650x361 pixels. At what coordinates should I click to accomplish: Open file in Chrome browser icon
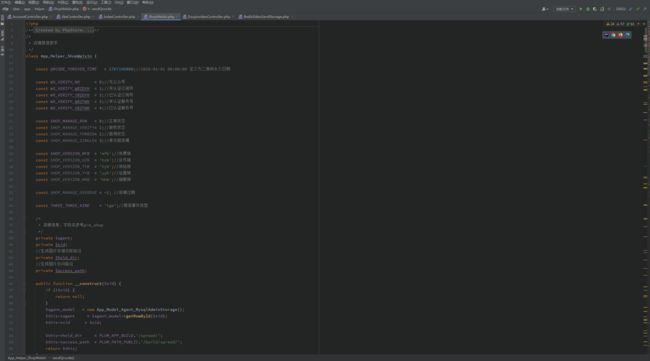613,35
